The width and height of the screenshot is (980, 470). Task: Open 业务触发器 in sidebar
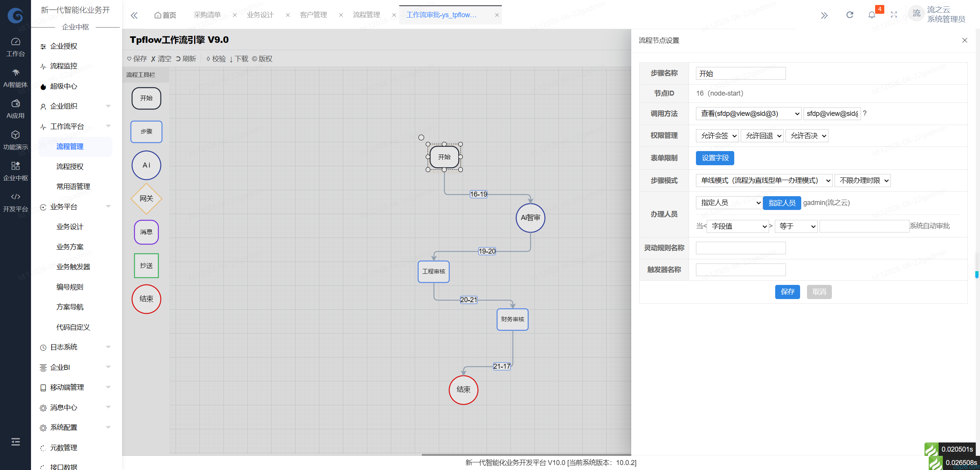73,267
